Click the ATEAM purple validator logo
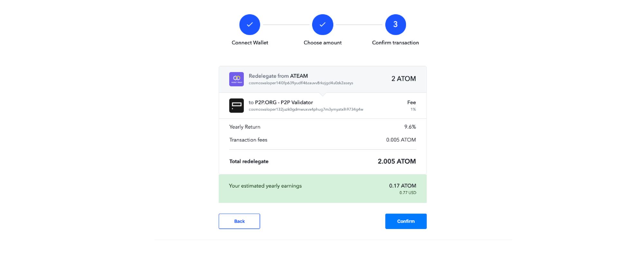The image size is (644, 259). click(x=236, y=79)
